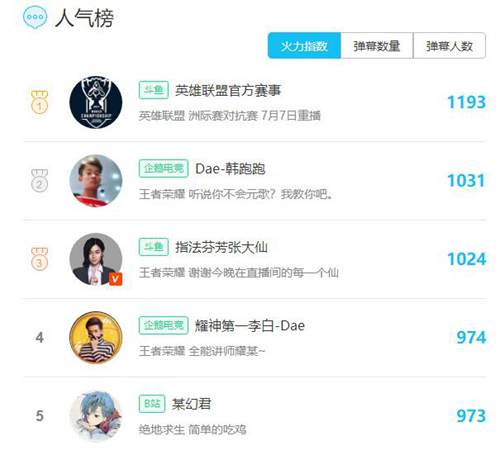
Task: Click the 1193 fire index score
Action: pos(466,102)
